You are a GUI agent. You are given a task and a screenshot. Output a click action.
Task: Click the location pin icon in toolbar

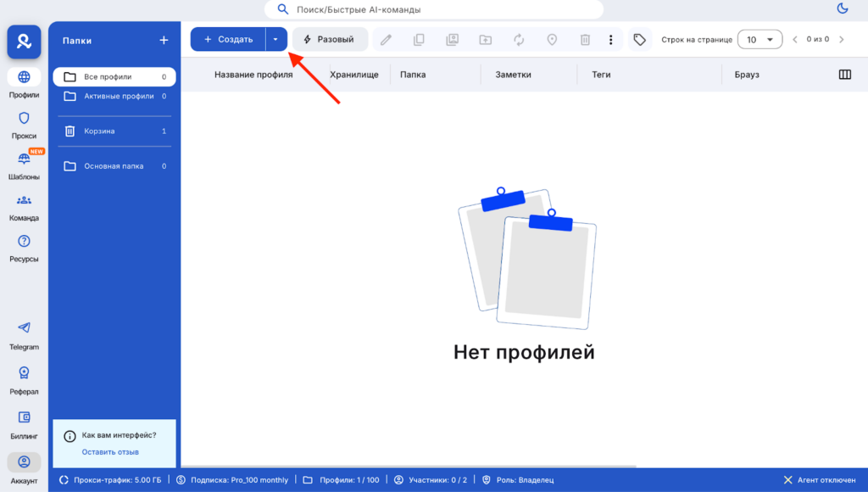pos(552,39)
